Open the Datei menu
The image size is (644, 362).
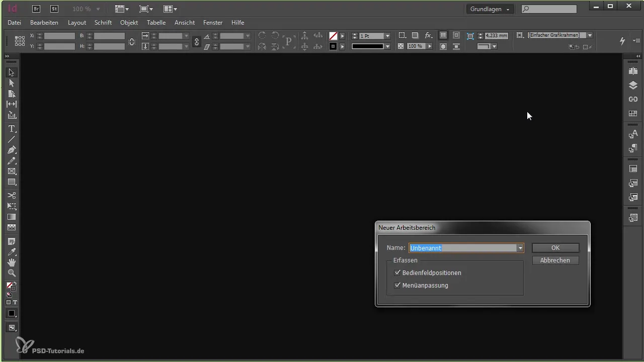point(15,23)
